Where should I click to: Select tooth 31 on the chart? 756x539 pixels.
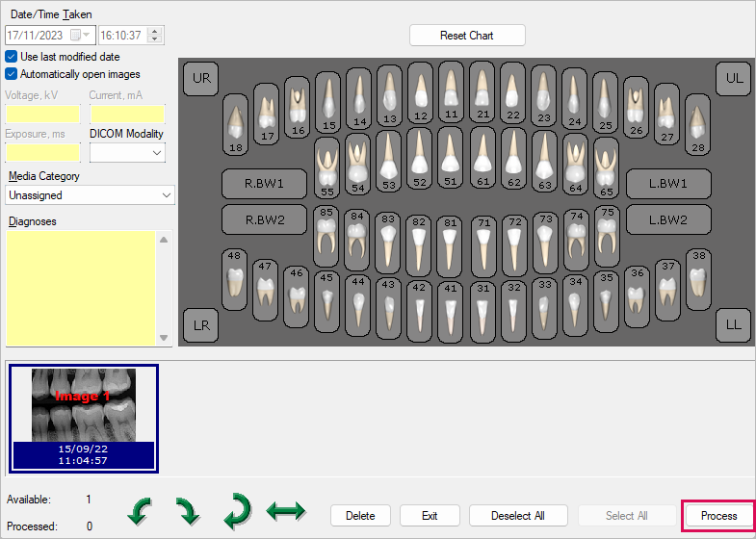482,312
